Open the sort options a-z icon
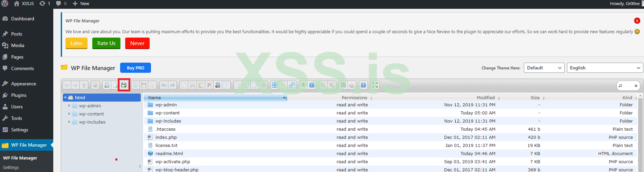 352,85
